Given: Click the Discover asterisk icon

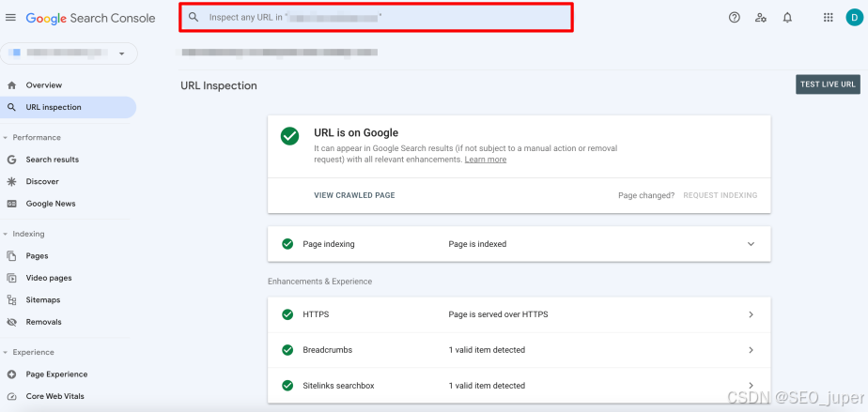Looking at the screenshot, I should 11,181.
